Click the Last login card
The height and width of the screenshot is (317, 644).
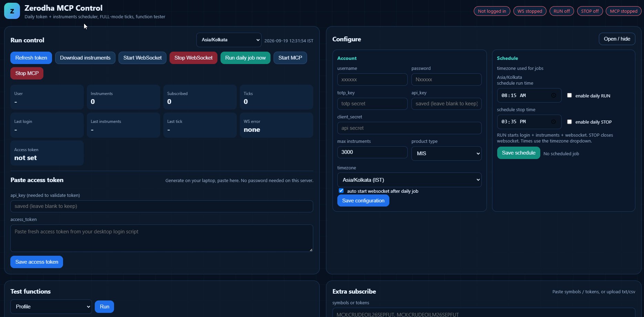tap(47, 125)
